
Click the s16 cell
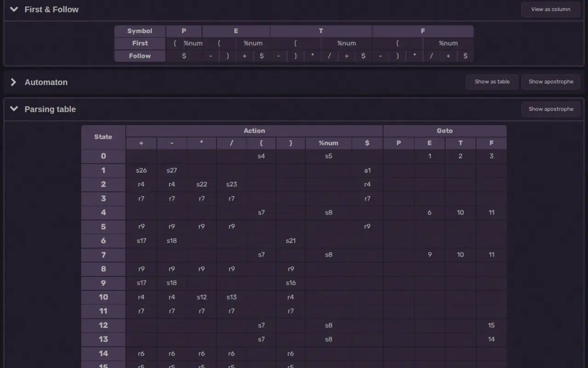[291, 283]
